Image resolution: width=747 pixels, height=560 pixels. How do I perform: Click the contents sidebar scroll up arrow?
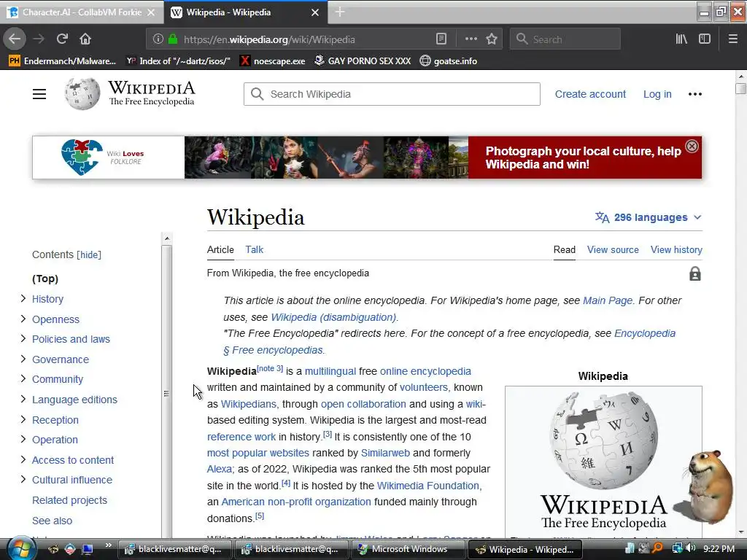pos(167,238)
